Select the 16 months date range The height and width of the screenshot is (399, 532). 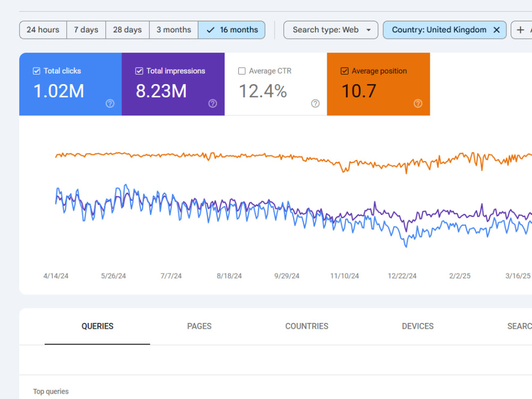click(x=232, y=30)
